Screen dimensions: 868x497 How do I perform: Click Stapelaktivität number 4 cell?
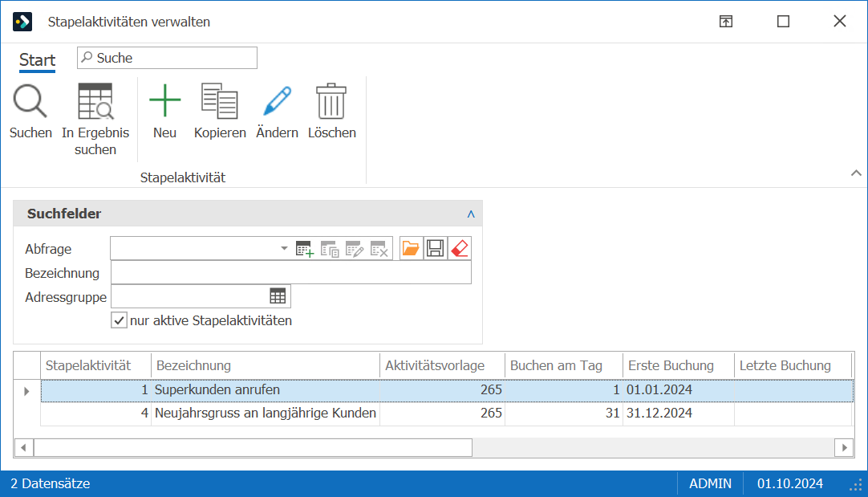coord(95,413)
